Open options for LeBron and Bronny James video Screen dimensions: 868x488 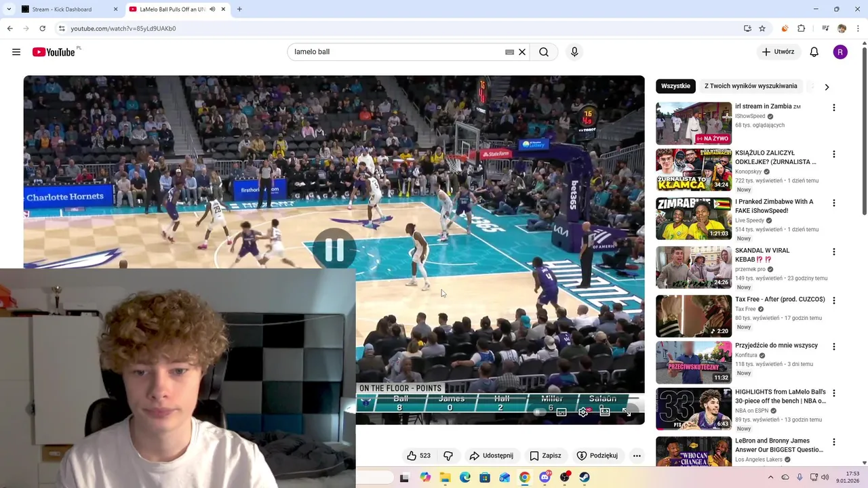click(x=833, y=443)
